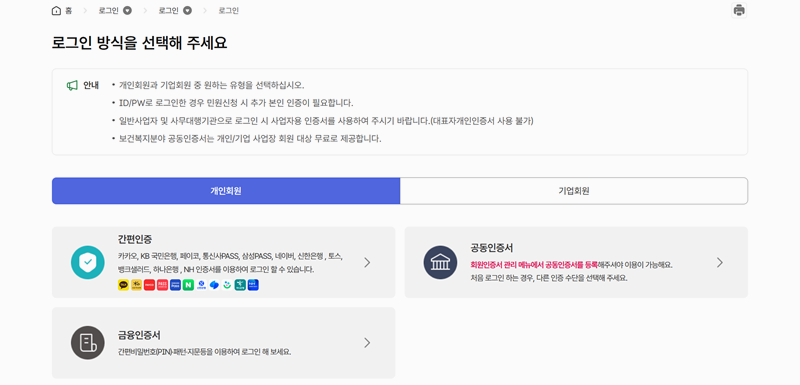800x385 pixels.
Task: Click the red Payco logo icon
Action: click(x=149, y=286)
